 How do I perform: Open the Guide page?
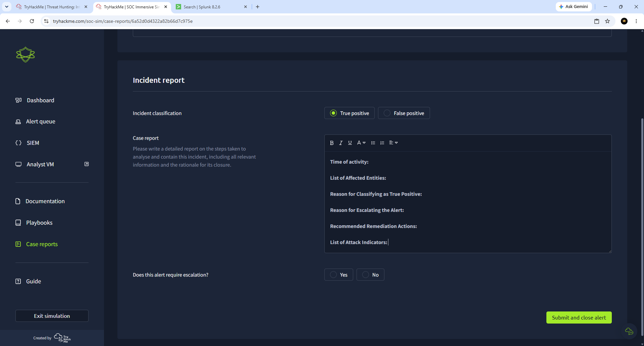[x=28, y=281]
